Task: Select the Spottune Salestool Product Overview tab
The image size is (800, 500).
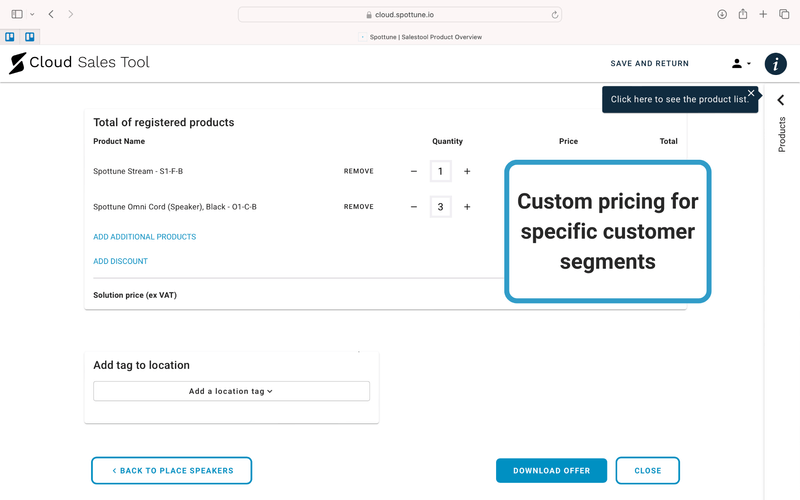Action: coord(420,37)
